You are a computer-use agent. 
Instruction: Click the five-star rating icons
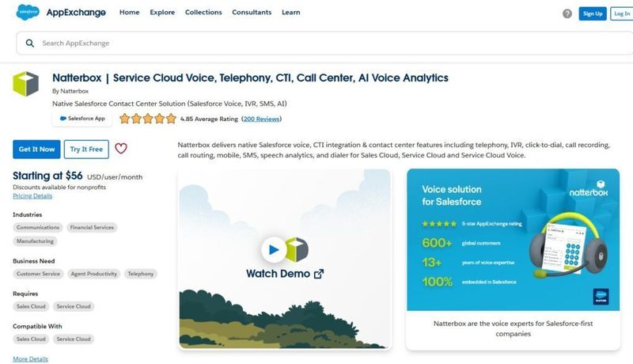tap(148, 119)
